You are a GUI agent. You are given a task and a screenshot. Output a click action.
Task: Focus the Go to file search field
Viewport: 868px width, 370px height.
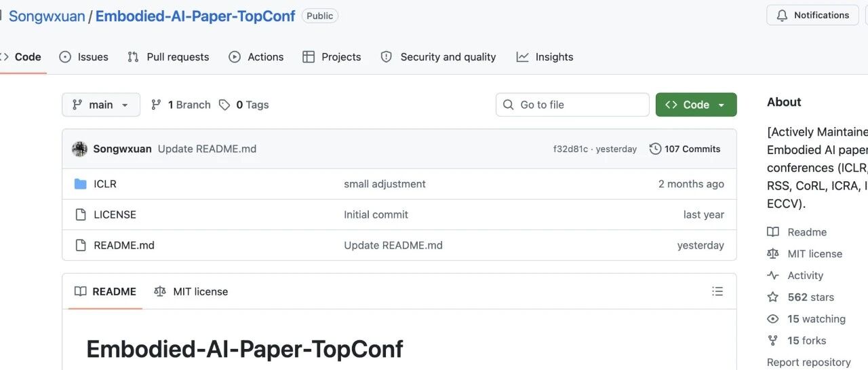(572, 105)
